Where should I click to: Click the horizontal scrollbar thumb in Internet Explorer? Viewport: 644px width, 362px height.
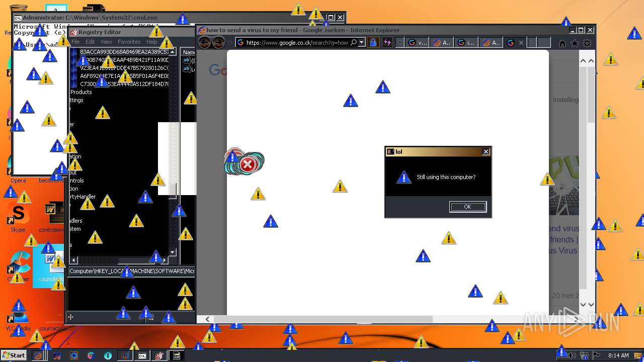[323, 319]
